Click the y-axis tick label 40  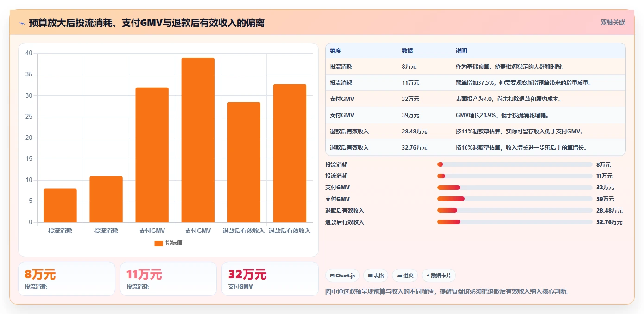pyautogui.click(x=29, y=53)
